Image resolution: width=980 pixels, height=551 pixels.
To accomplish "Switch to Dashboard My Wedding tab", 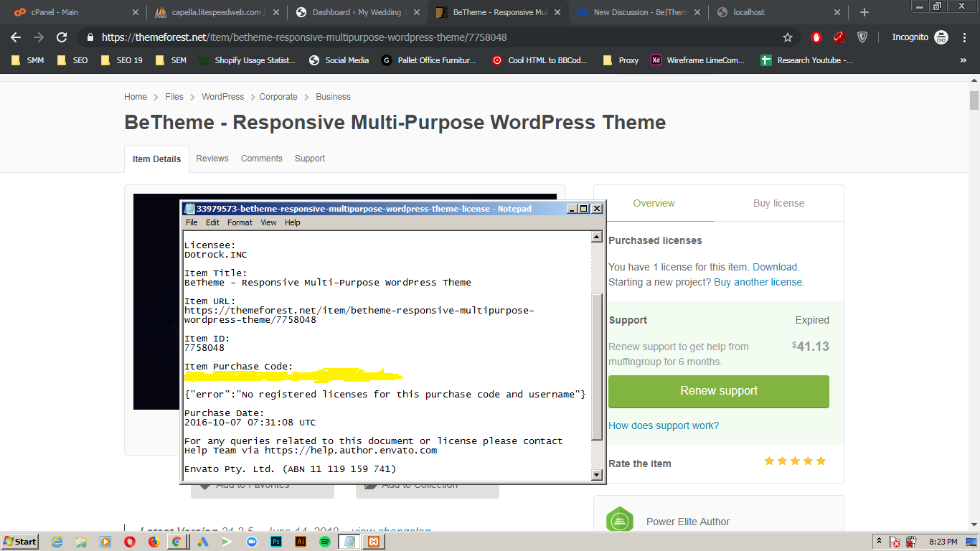I will tap(357, 12).
